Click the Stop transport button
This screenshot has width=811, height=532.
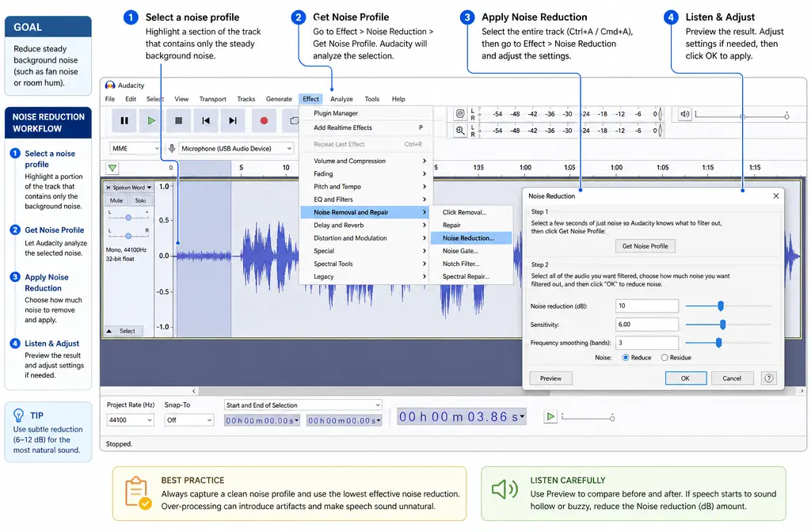[178, 120]
